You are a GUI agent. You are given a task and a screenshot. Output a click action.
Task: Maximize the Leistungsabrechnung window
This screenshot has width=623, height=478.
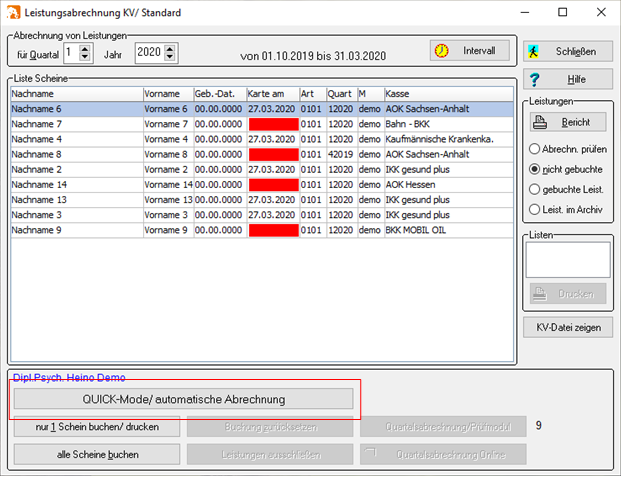tap(563, 12)
